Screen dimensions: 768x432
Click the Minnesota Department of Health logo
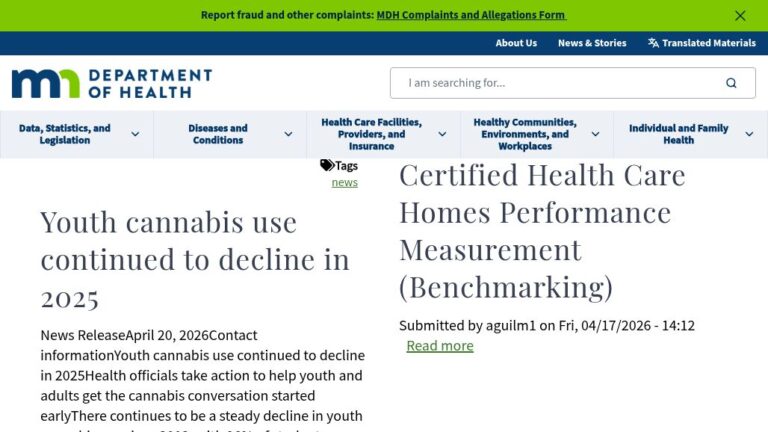click(x=112, y=83)
